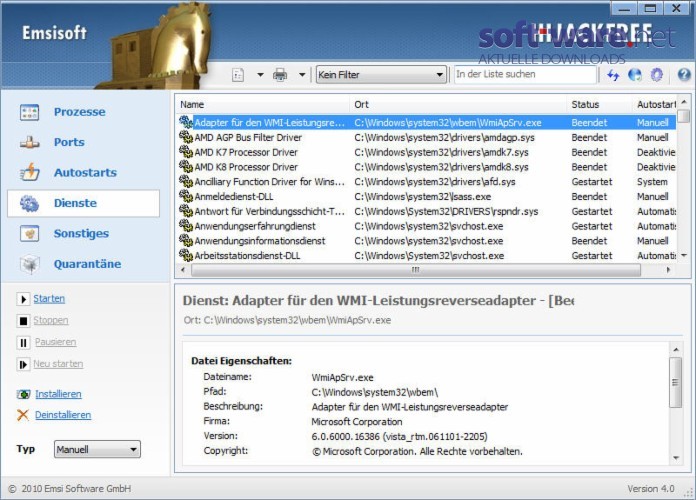Click the Installieren green icon
This screenshot has width=696, height=500.
tap(24, 394)
